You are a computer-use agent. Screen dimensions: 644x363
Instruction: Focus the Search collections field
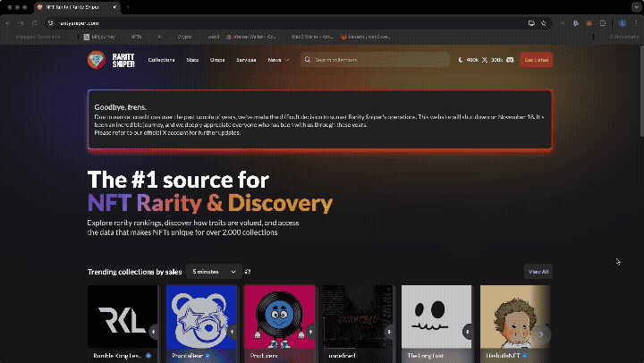(x=375, y=60)
